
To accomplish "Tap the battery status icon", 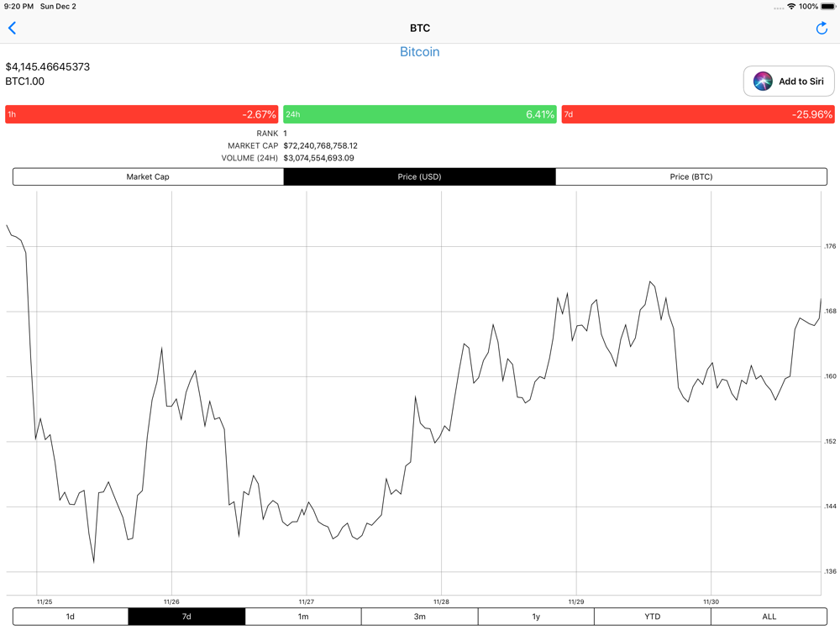I will (828, 7).
